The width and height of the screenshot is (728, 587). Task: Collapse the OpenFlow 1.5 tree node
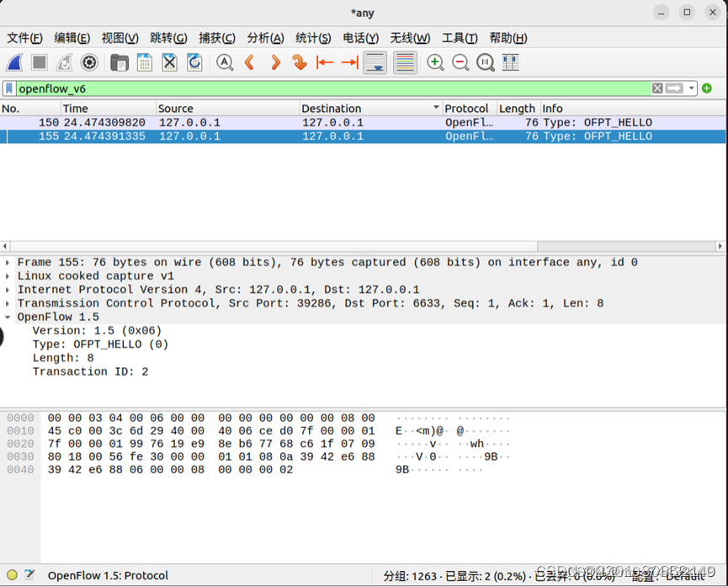pos(8,317)
